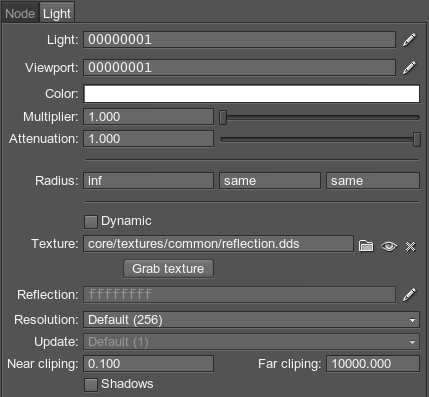This screenshot has height=397, width=429.
Task: Click pencil edit icon beside Viewport mask
Action: 409,68
